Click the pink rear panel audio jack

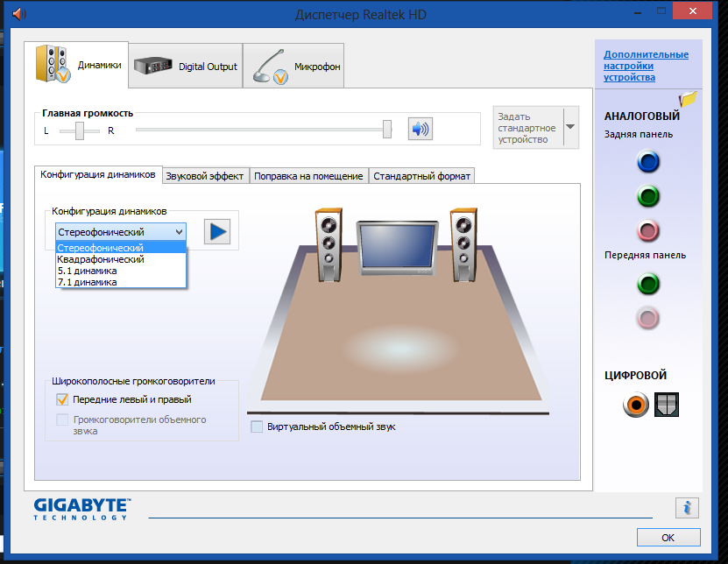point(648,230)
